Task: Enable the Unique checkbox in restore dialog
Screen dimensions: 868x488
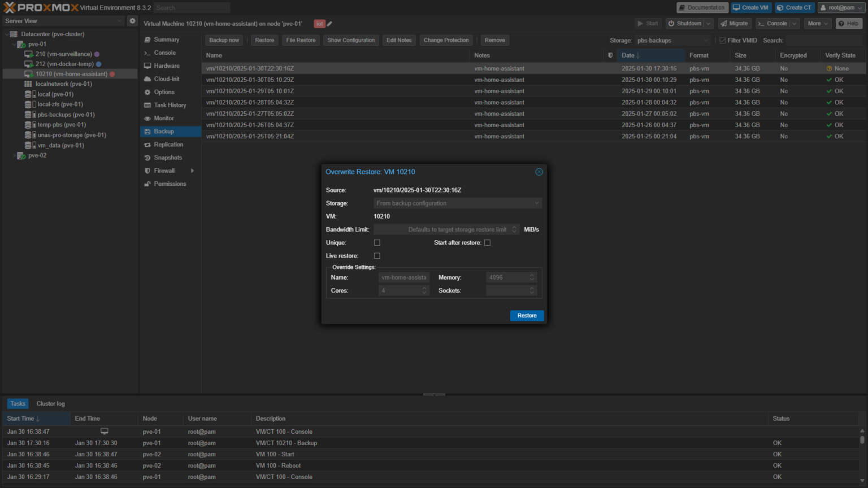Action: (377, 242)
